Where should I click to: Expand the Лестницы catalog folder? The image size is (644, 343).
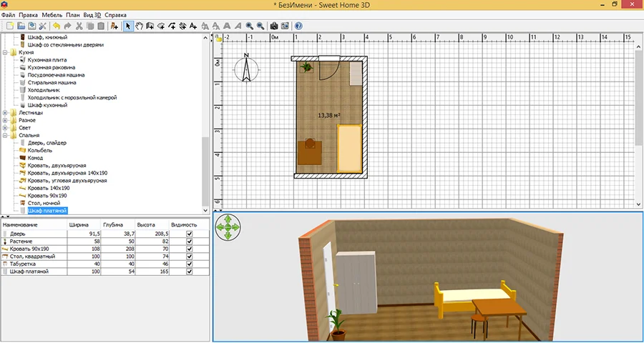[x=5, y=113]
